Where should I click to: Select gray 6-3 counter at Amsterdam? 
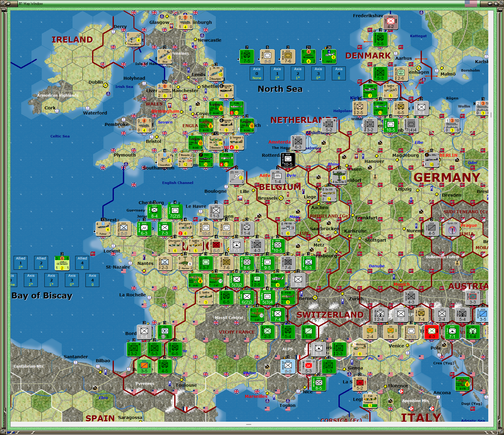(x=298, y=143)
